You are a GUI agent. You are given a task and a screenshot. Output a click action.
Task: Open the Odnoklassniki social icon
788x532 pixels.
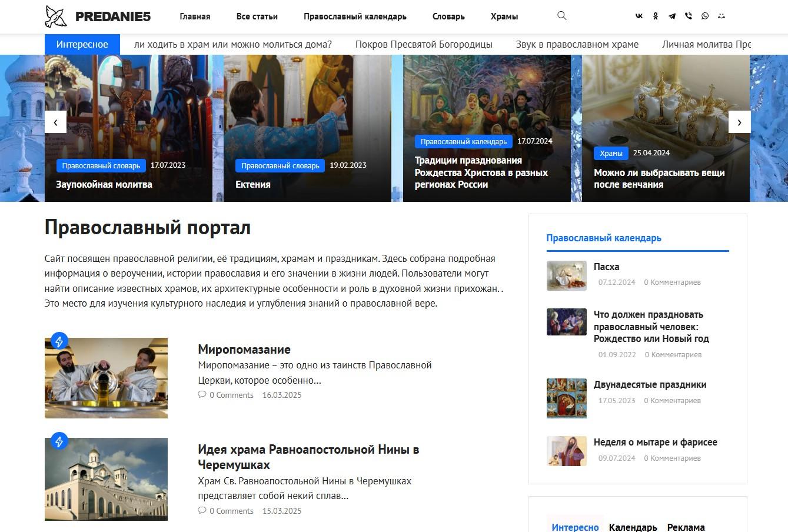(656, 16)
